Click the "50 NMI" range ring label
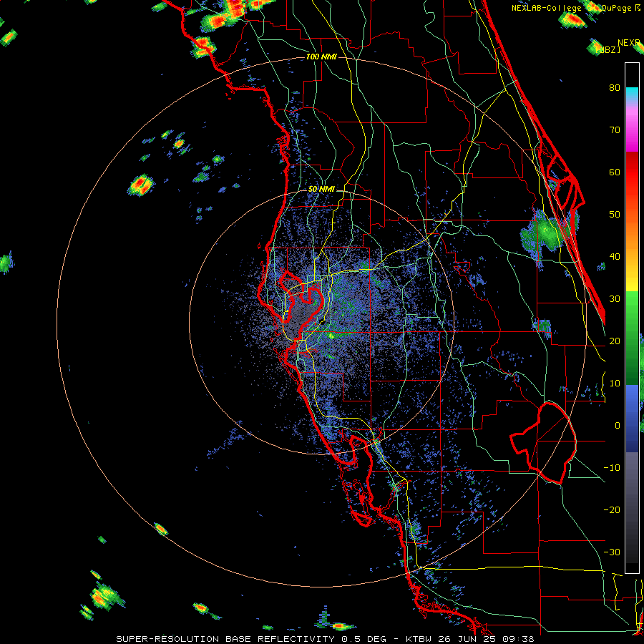Image resolution: width=644 pixels, height=644 pixels. click(x=321, y=190)
